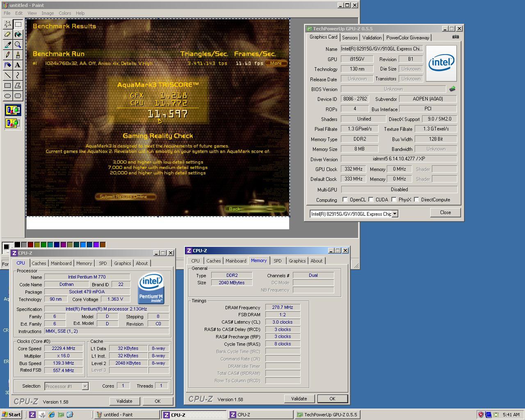Open the Edit menu in Paint

19,13
